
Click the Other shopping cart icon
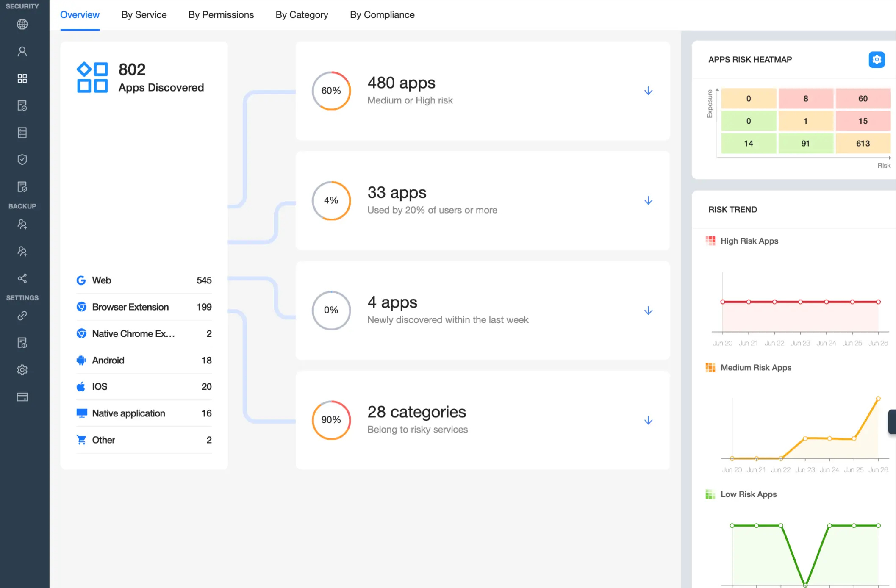(x=81, y=440)
